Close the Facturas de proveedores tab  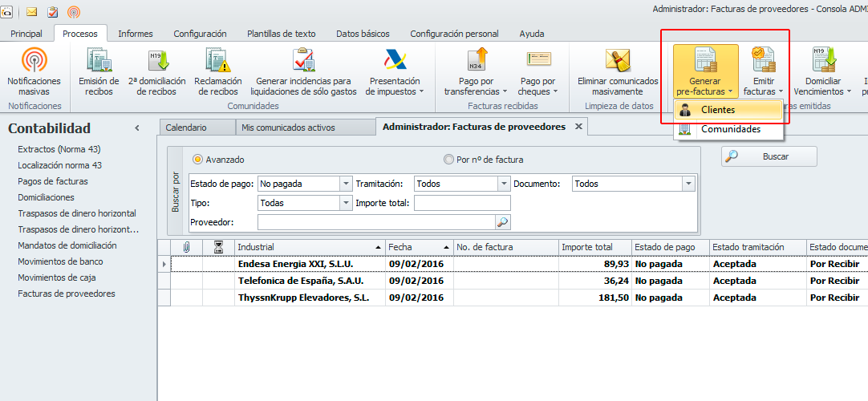pyautogui.click(x=577, y=127)
